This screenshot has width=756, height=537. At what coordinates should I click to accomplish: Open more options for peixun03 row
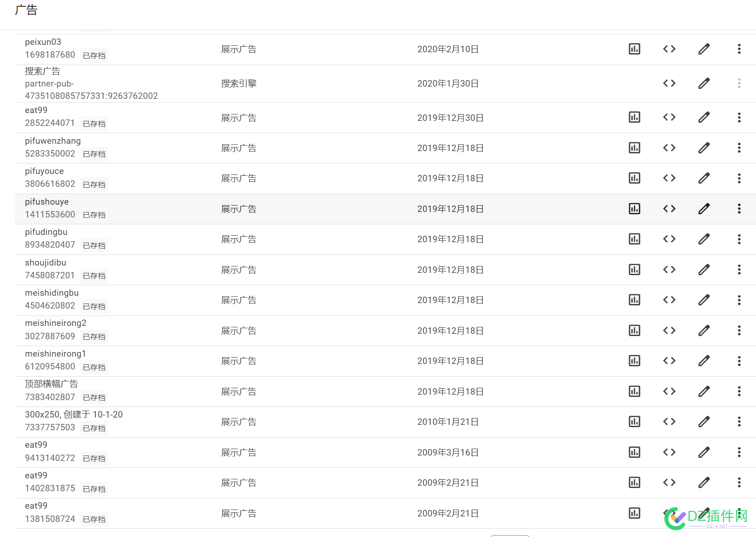[739, 49]
